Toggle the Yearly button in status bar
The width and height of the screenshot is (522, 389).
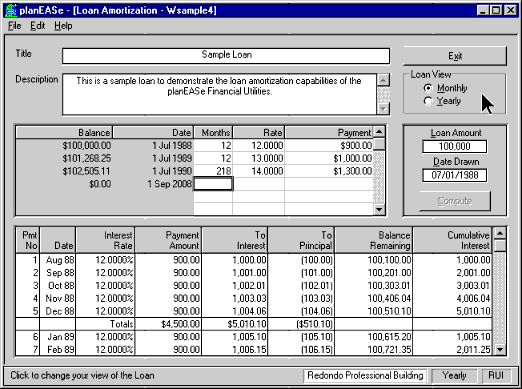coord(454,375)
